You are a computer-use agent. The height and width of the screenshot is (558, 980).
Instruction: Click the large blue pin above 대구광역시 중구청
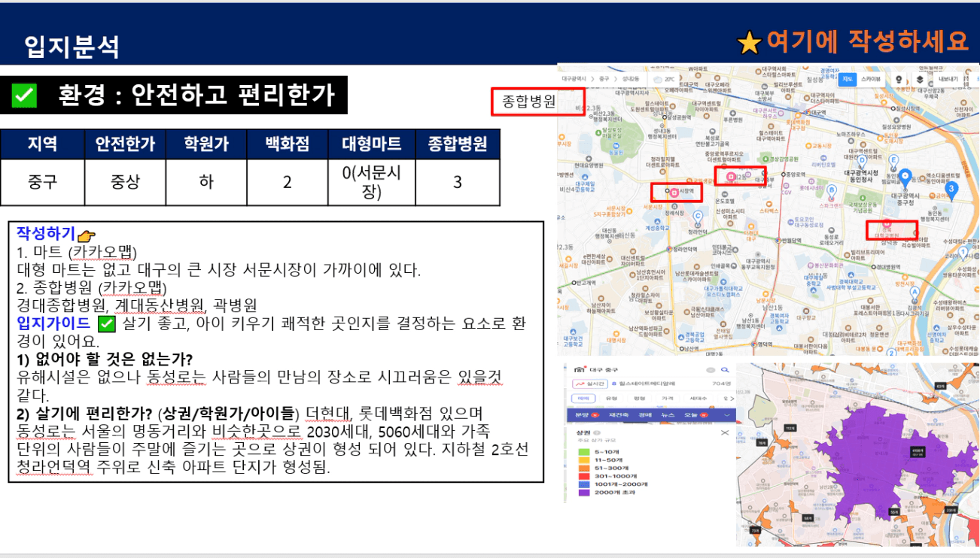pos(905,177)
